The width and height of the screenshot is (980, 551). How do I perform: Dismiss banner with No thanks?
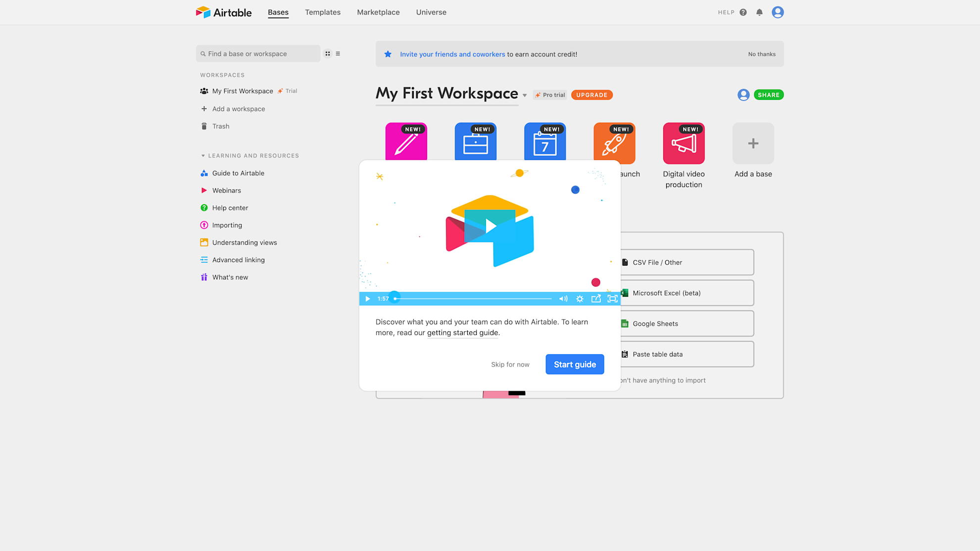(762, 54)
